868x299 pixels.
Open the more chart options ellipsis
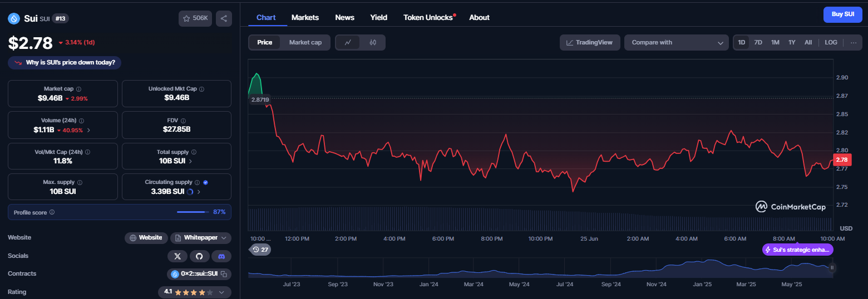(x=854, y=42)
